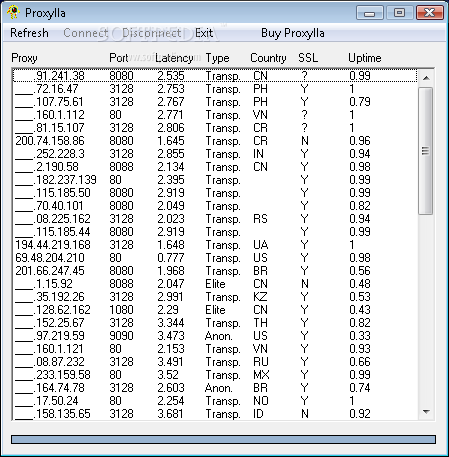Select proxy row ___.81.15.107
Viewport: 449px width, 457px height.
coord(215,128)
